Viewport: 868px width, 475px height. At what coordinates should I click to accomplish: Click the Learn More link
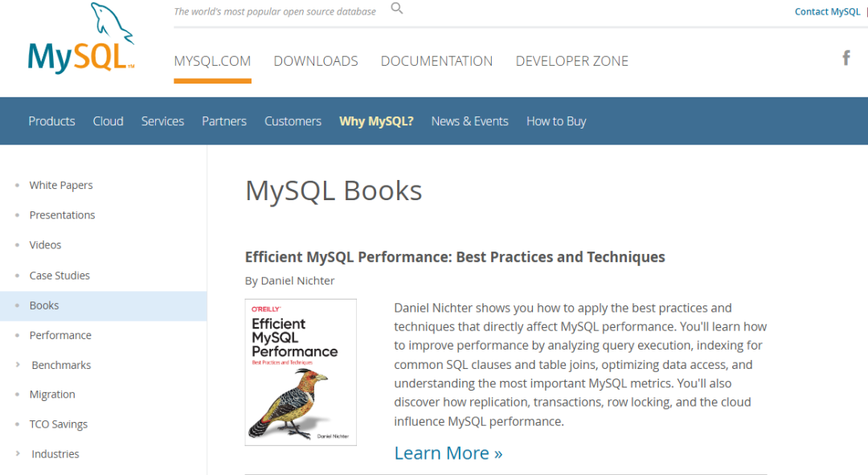pyautogui.click(x=448, y=453)
